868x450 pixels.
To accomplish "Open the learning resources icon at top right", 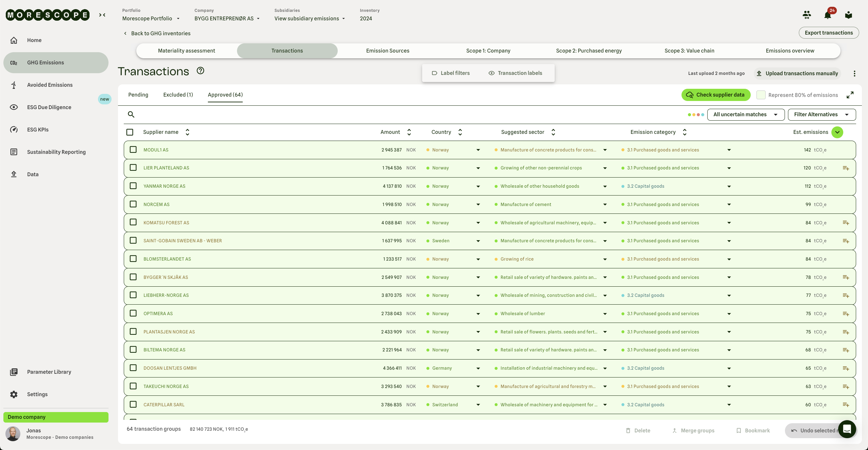I will click(x=849, y=15).
